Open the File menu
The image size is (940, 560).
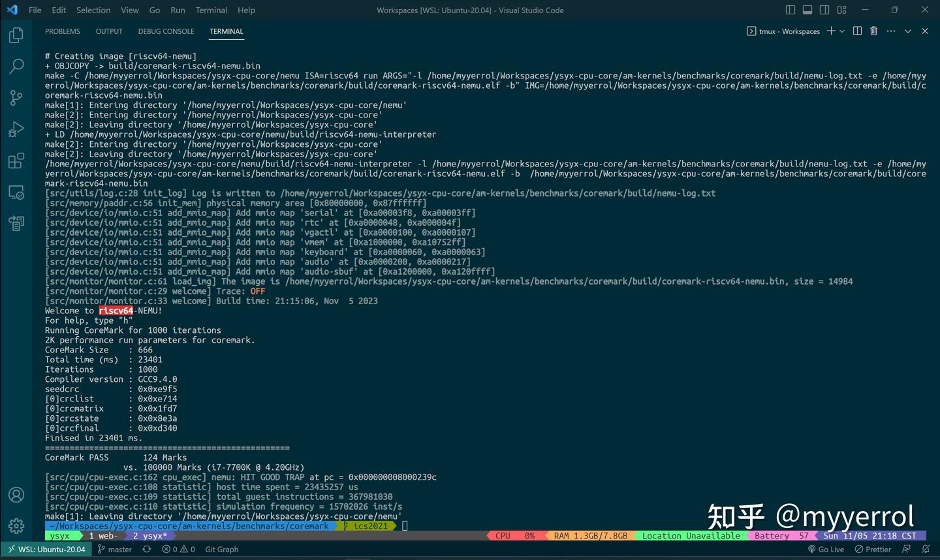point(35,10)
